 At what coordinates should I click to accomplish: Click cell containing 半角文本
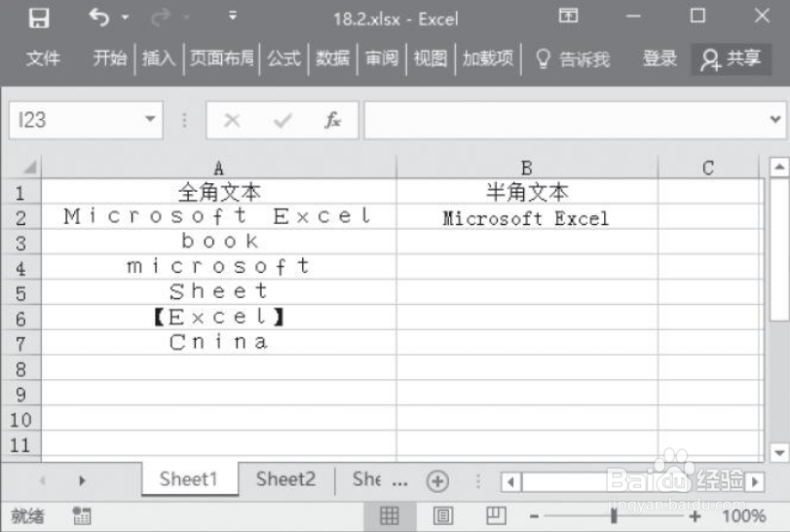(x=527, y=192)
